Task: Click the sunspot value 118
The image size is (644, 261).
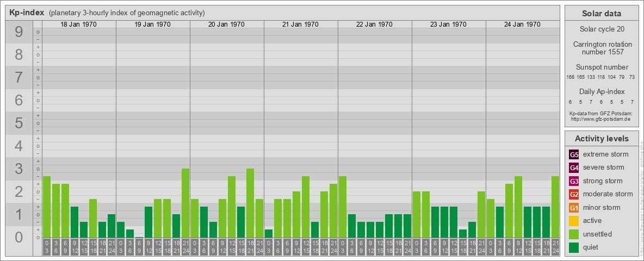Action: point(601,77)
